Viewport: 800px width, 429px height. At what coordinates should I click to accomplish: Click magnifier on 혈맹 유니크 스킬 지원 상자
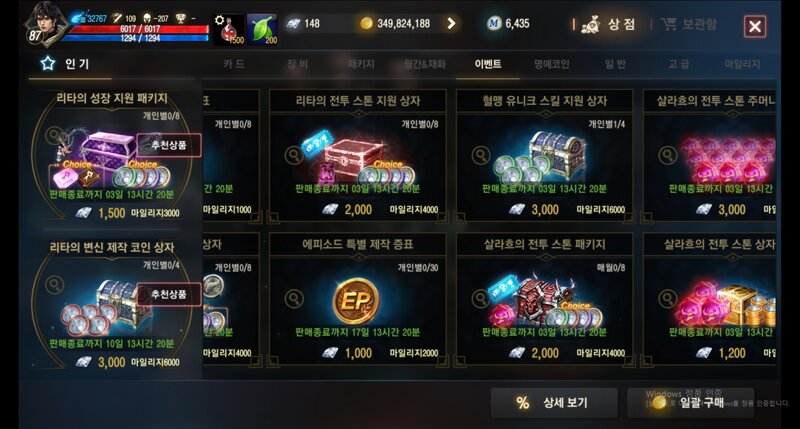pyautogui.click(x=481, y=155)
